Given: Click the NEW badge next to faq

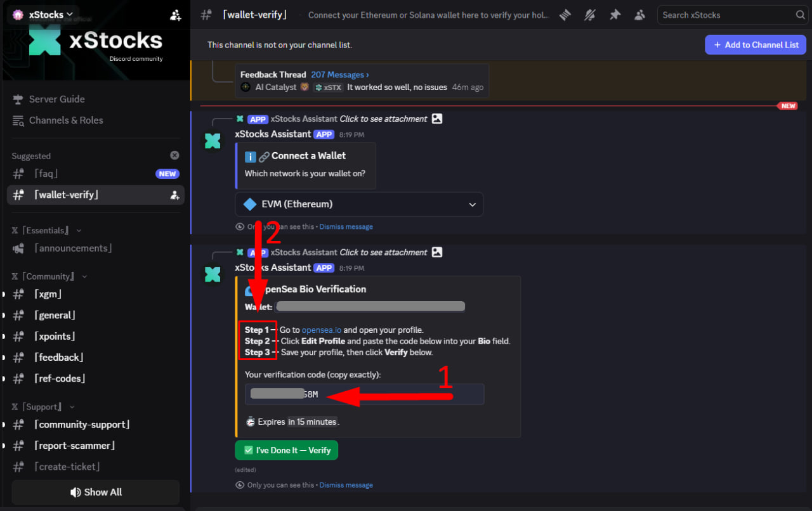Looking at the screenshot, I should click(x=167, y=174).
